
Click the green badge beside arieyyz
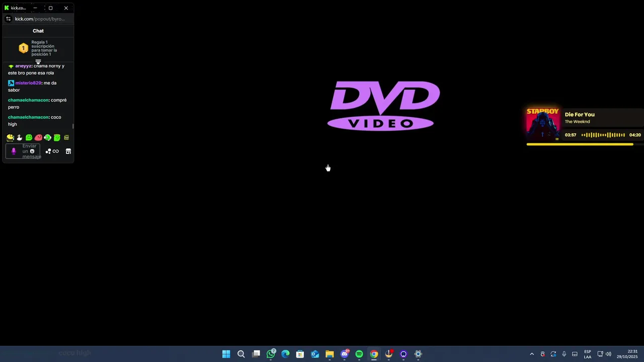11,66
